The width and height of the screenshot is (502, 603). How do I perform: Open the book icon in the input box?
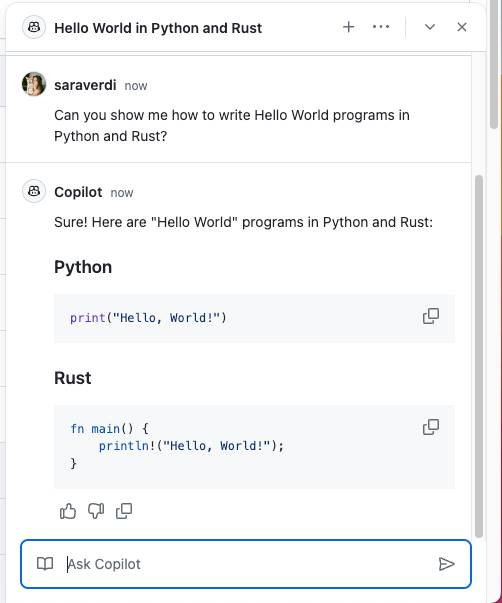click(x=45, y=564)
